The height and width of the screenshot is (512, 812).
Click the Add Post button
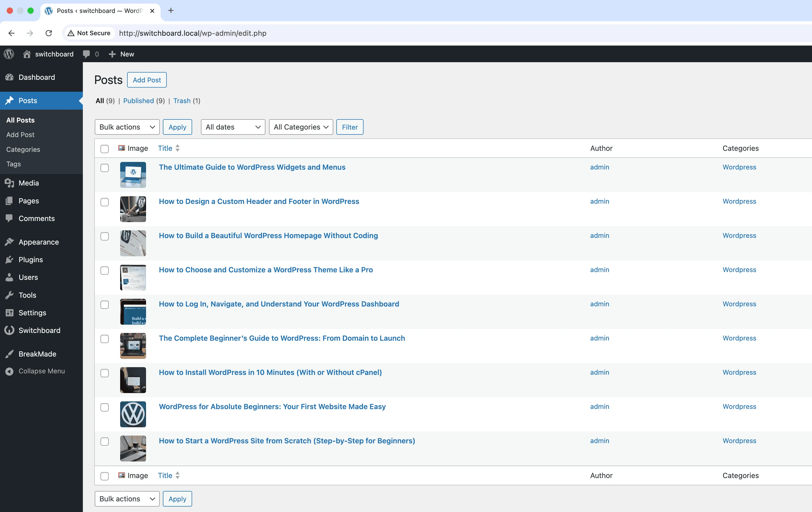click(x=147, y=80)
